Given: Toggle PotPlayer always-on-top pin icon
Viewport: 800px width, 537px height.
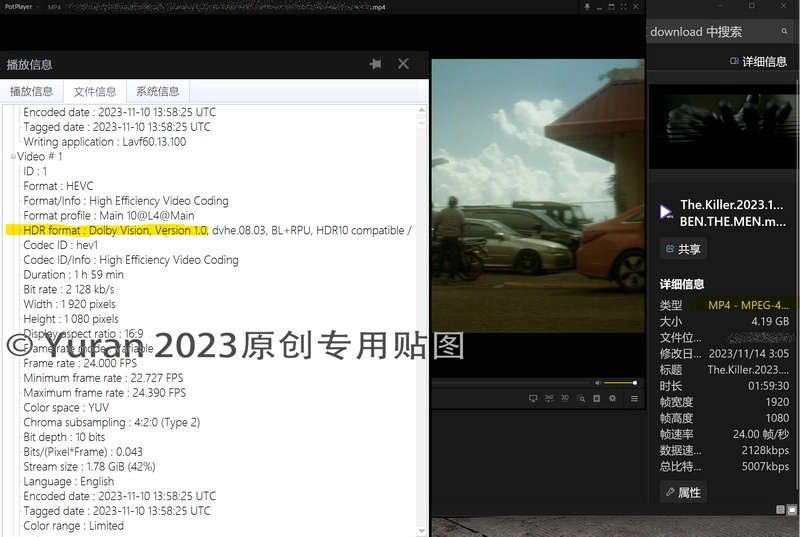Looking at the screenshot, I should (x=587, y=7).
